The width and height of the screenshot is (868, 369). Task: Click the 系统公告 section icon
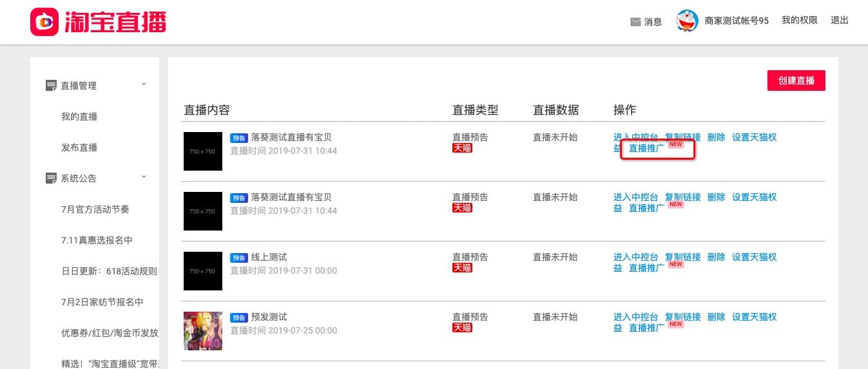pos(51,178)
